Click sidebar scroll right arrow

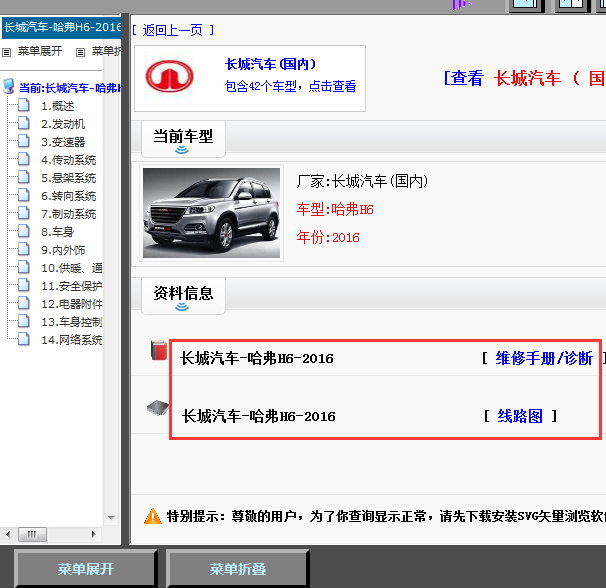(94, 534)
